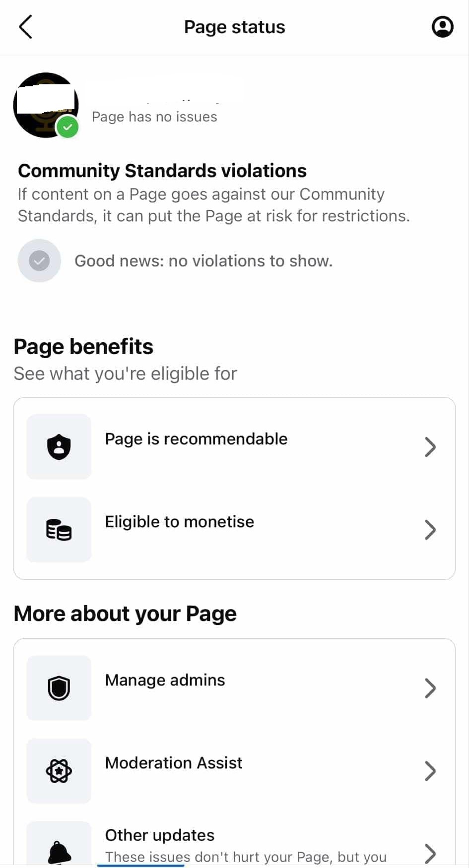The height and width of the screenshot is (868, 469).
Task: Open Page is recommendable item
Action: point(234,447)
